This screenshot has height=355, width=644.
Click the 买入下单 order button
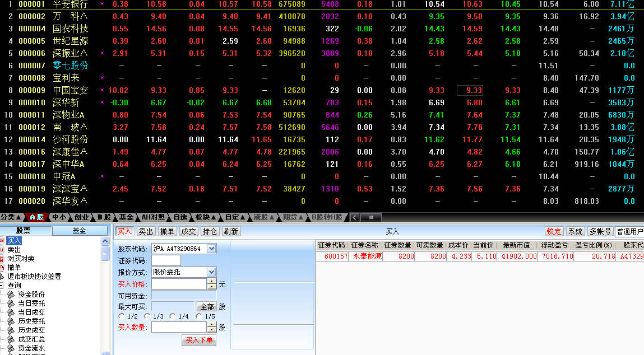(x=200, y=340)
